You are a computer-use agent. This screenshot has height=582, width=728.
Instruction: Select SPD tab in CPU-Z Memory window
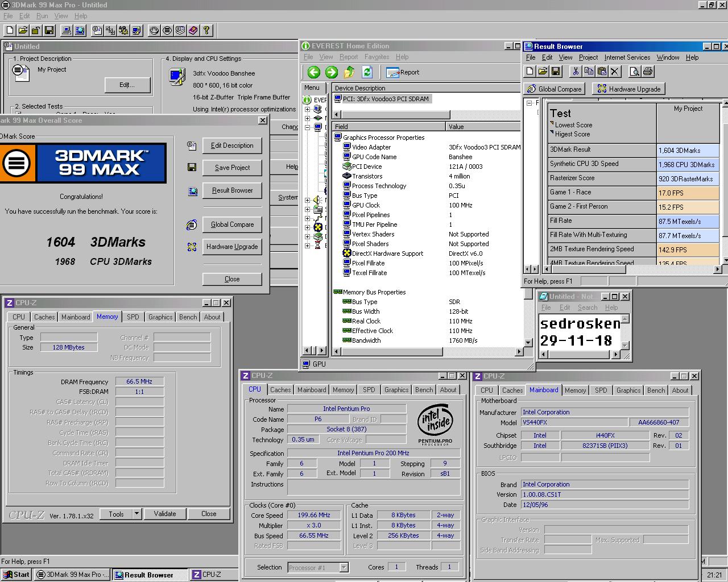pyautogui.click(x=133, y=317)
